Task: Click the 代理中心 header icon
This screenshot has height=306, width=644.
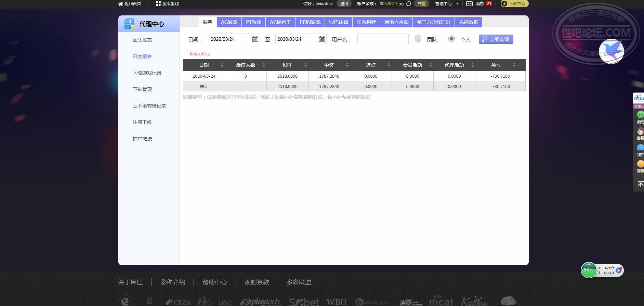Action: (x=129, y=24)
